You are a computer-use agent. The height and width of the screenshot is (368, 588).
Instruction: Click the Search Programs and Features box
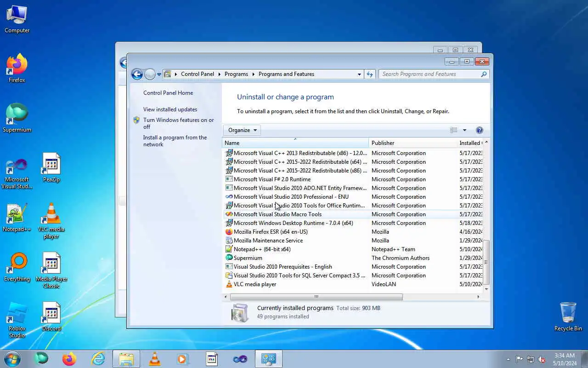pos(434,74)
